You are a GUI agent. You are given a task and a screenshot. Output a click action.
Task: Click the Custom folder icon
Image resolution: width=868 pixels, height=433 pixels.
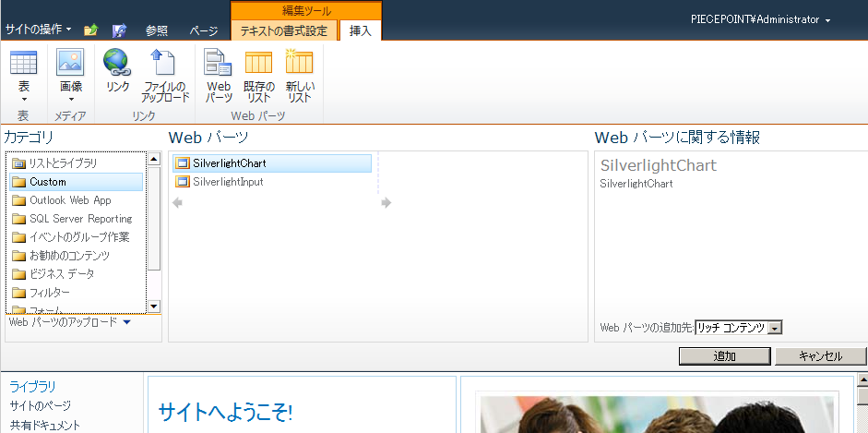[19, 182]
